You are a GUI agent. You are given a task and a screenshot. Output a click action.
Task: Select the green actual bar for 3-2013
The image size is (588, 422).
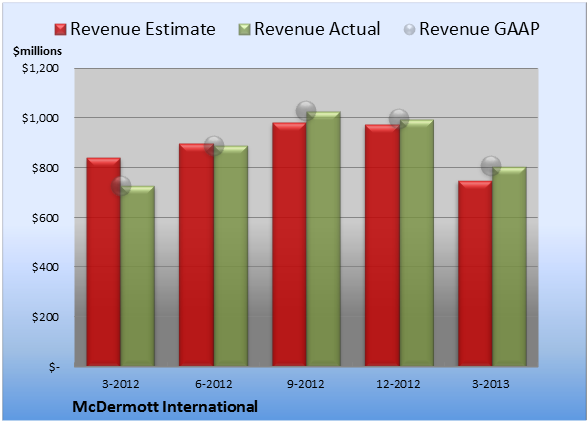(509, 266)
